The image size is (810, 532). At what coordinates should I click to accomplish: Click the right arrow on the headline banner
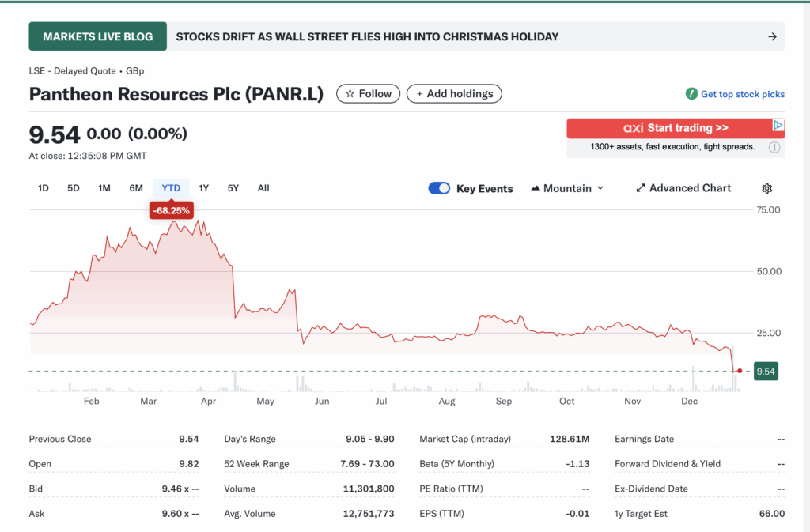[773, 36]
